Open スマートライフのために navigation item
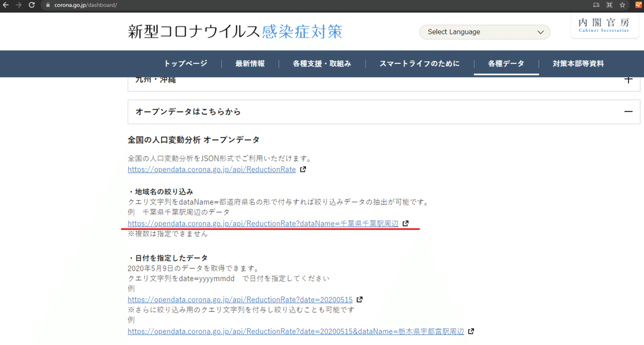This screenshot has height=345, width=644. [420, 63]
